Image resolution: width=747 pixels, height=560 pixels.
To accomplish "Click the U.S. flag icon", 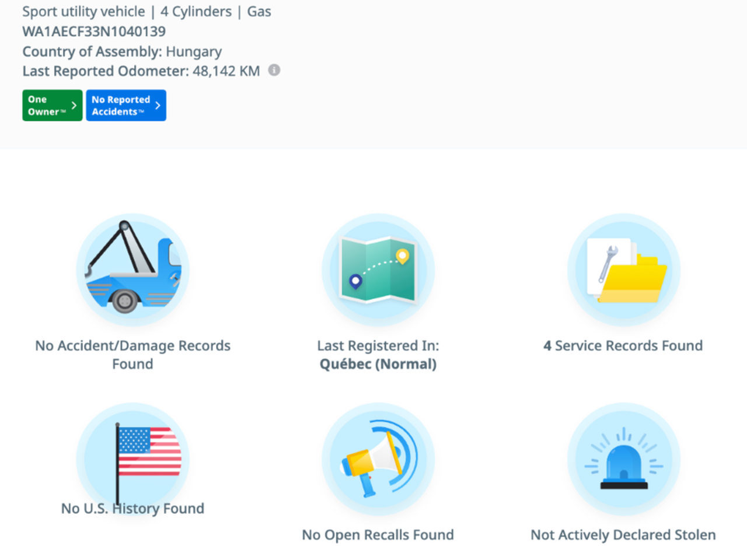I will 133,459.
